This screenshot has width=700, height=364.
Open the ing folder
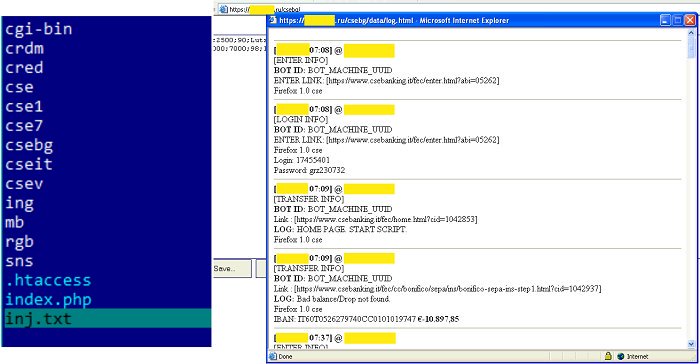19,203
